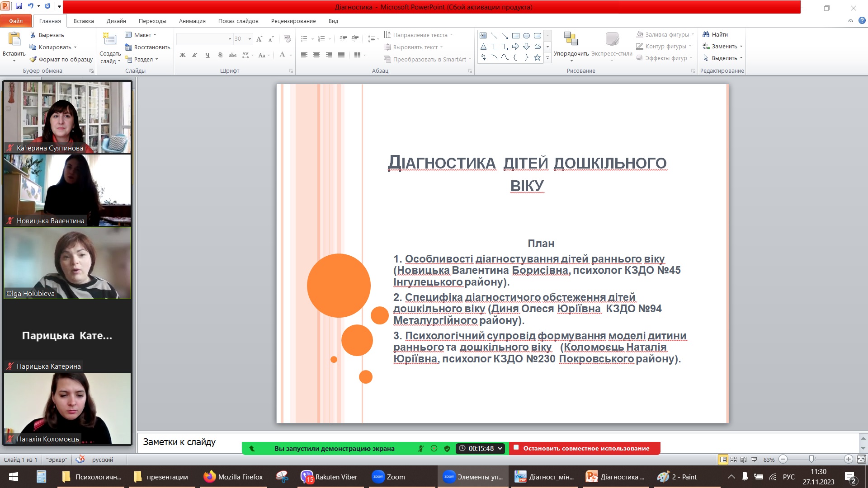868x488 pixels.
Task: Choose the five-point star shape
Action: point(537,57)
